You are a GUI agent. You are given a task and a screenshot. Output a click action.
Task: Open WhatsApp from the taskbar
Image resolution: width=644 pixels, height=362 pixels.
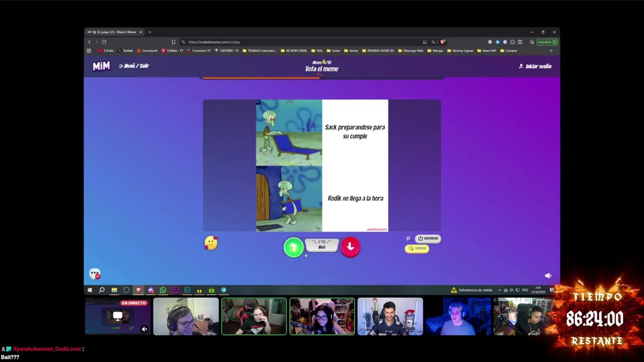tap(163, 290)
